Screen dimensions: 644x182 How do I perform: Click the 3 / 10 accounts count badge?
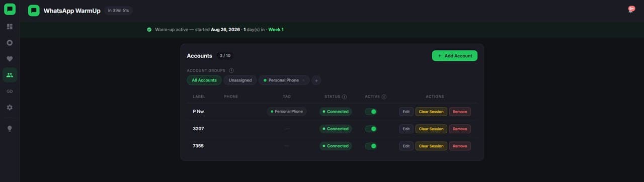225,56
